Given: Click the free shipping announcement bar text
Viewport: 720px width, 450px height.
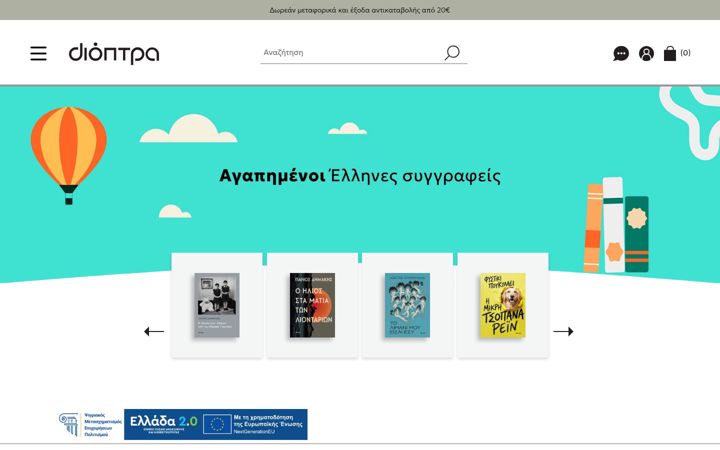Looking at the screenshot, I should [x=360, y=10].
